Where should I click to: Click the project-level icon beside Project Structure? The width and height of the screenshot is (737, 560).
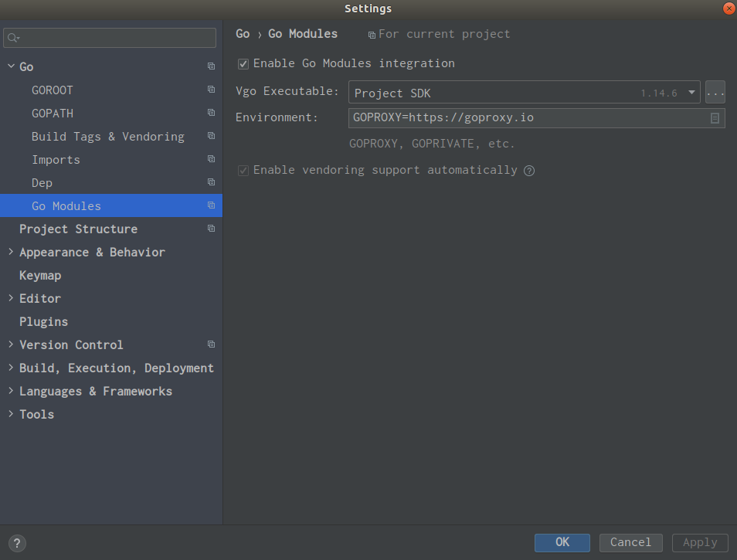pos(211,229)
